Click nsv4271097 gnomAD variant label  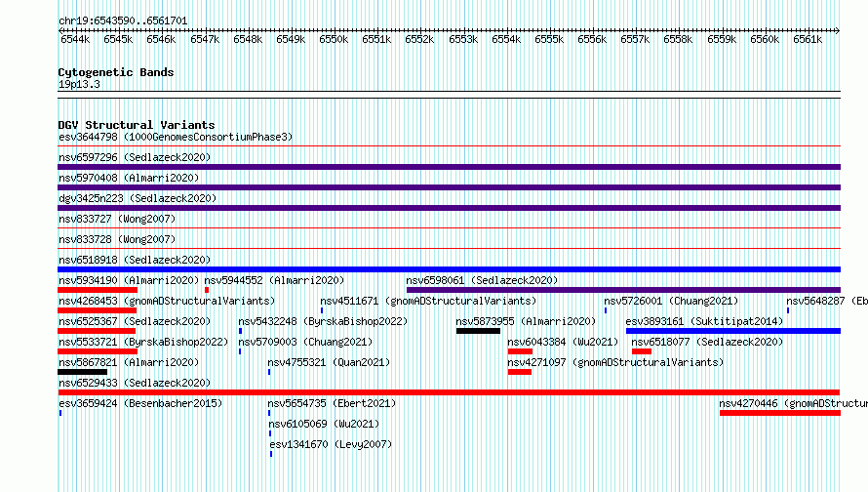(x=615, y=362)
